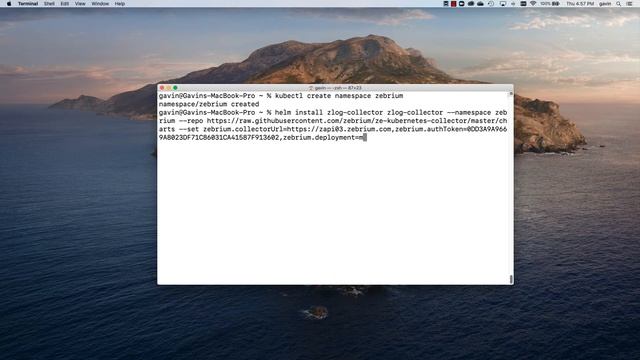640x360 pixels.
Task: Click the Thu 4:57 PM clock
Action: (580, 4)
